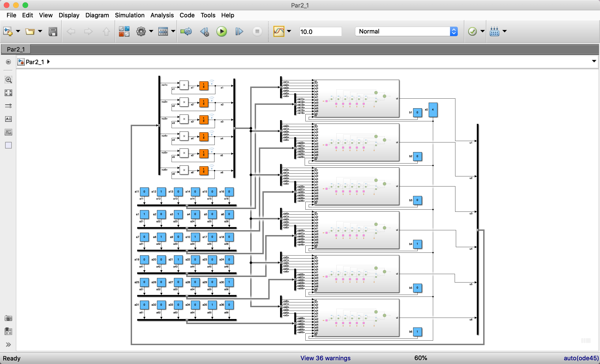This screenshot has width=600, height=364.
Task: Click the screenshot camera icon
Action: click(8, 318)
